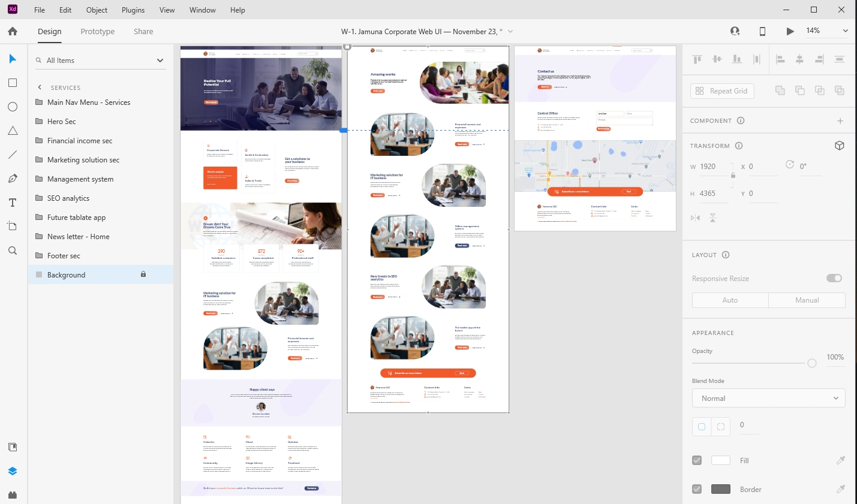Select the Text tool

pyautogui.click(x=13, y=203)
